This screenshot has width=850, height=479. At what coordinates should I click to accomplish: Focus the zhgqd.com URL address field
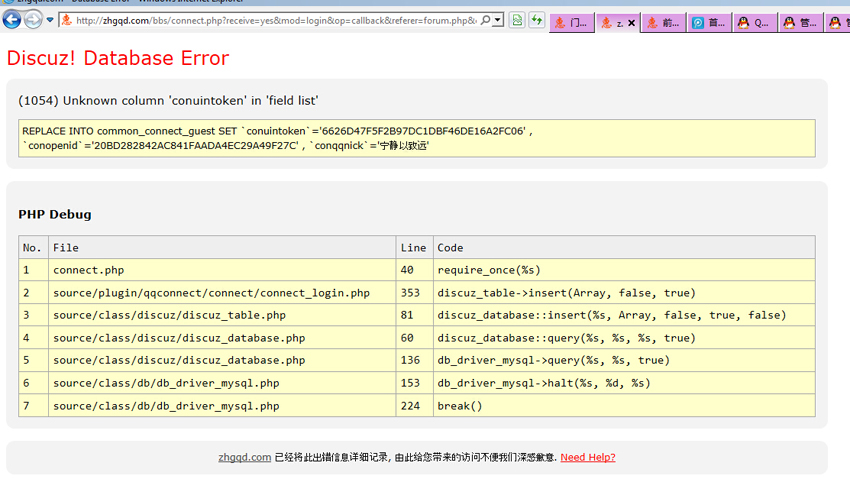coord(276,21)
